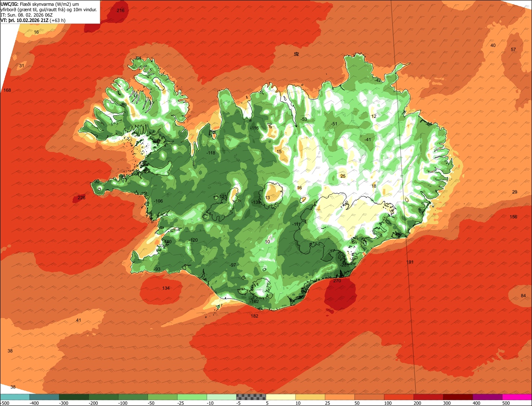
Task: Click the legend label '-100'
Action: point(123,403)
